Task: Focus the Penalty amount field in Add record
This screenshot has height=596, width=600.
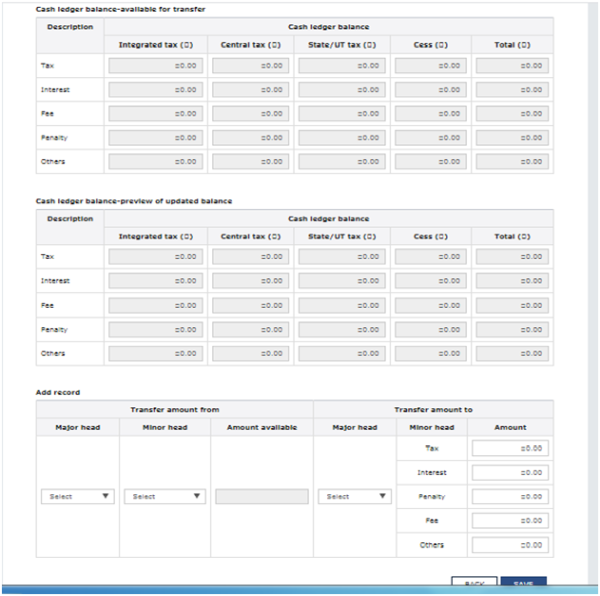Action: (x=510, y=496)
